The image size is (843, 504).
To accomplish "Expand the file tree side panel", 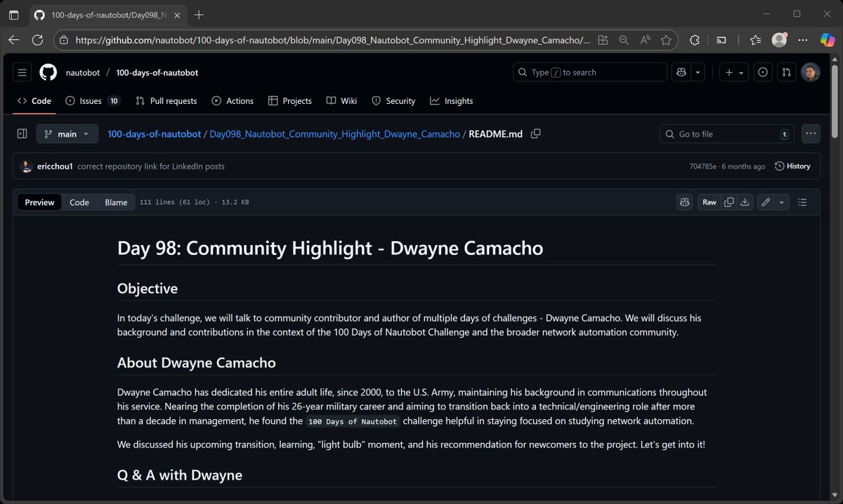I will click(x=22, y=133).
